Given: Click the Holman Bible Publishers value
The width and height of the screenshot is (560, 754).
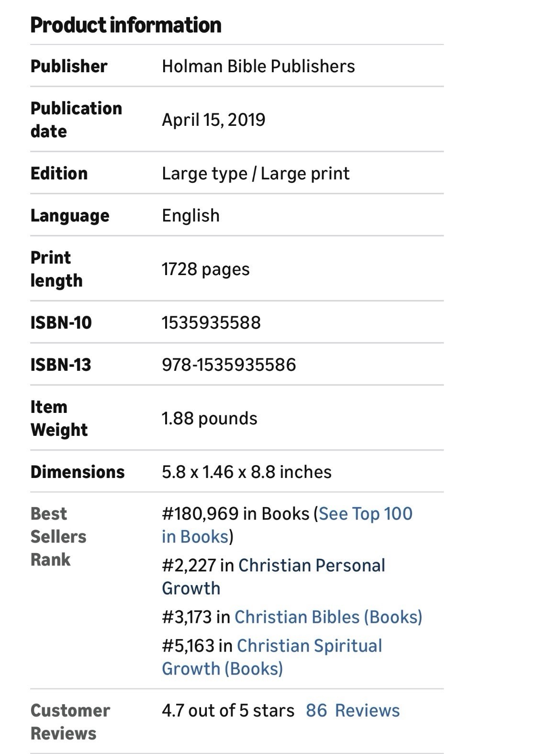Looking at the screenshot, I should 258,66.
